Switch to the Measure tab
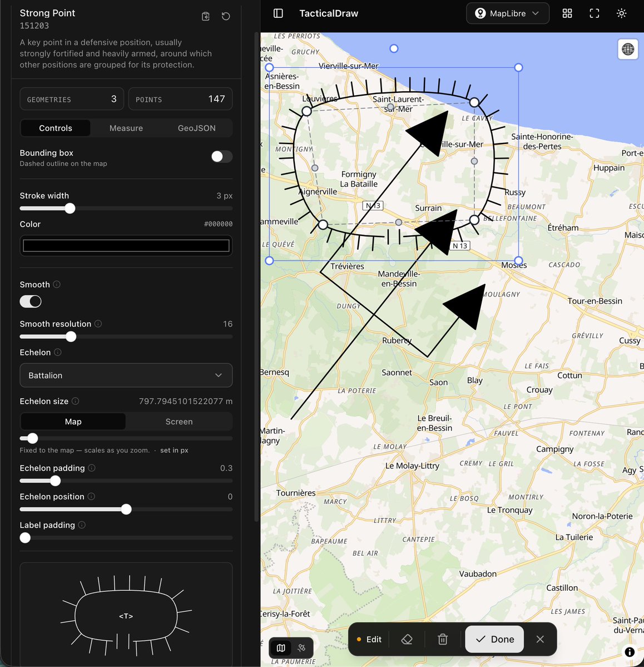The image size is (644, 667). coord(126,128)
